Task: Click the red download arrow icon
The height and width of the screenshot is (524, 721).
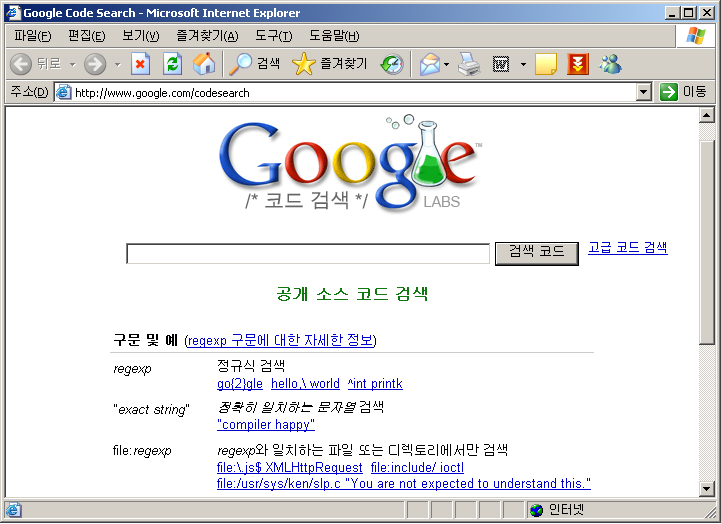Action: click(x=578, y=64)
